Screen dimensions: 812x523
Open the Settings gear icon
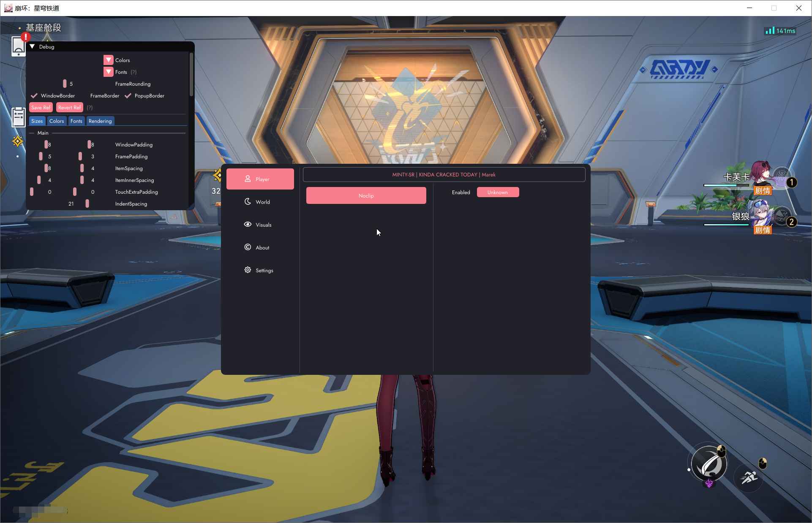point(248,270)
